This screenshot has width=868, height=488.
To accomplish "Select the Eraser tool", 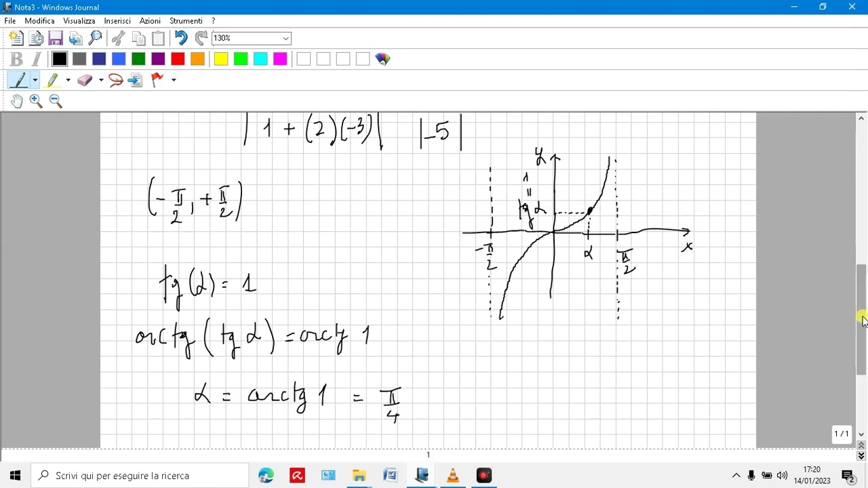I will (85, 80).
